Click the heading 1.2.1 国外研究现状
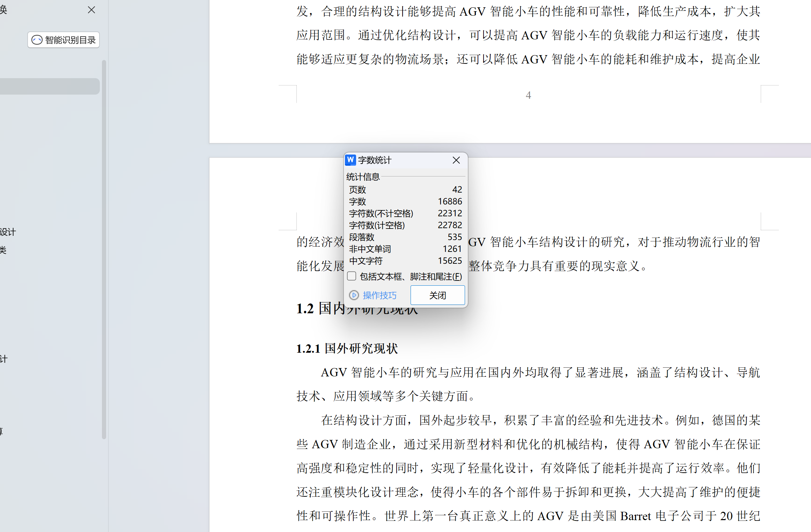 click(x=347, y=349)
